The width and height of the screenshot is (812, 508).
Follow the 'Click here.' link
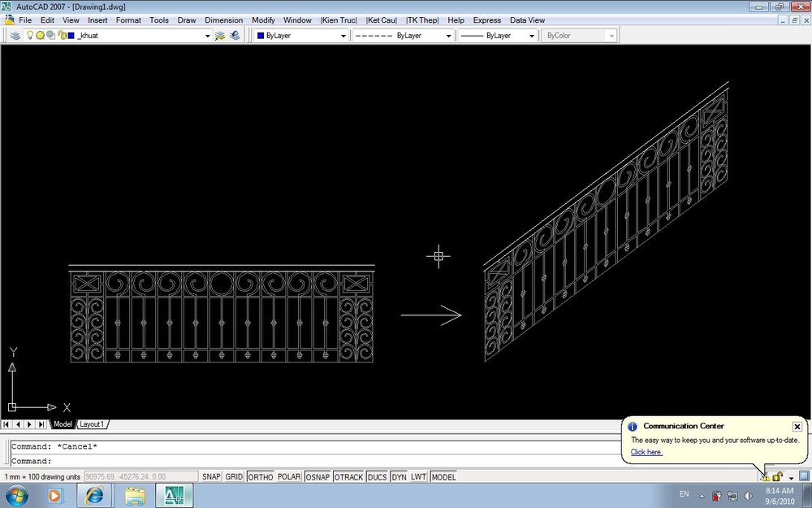tap(646, 452)
